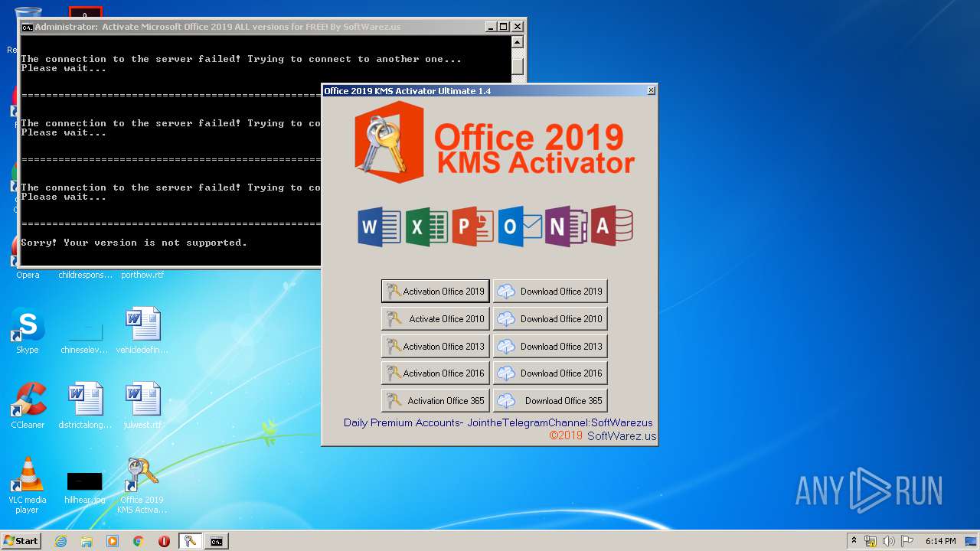Click the OneNote icon in activator
This screenshot has height=551, width=980.
pyautogui.click(x=567, y=227)
